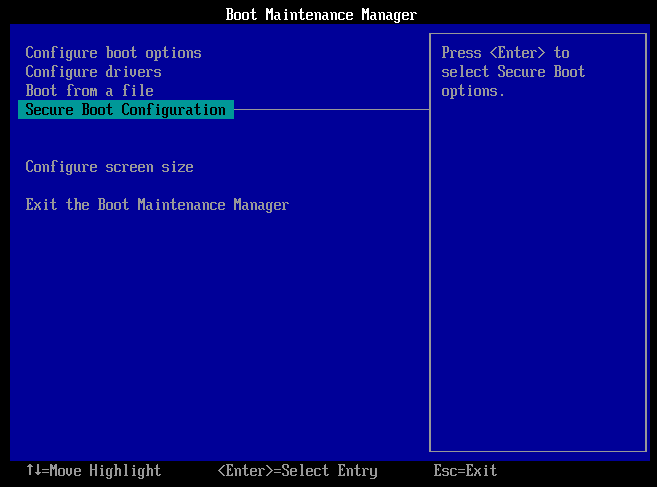Screen dimensions: 657x487
Task: Click the "options." word in help panel
Action: click(473, 91)
